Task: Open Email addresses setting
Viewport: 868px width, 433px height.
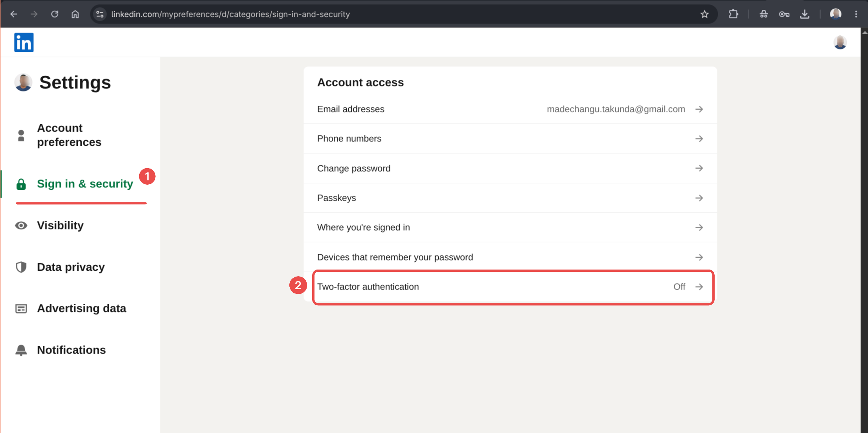Action: point(510,109)
